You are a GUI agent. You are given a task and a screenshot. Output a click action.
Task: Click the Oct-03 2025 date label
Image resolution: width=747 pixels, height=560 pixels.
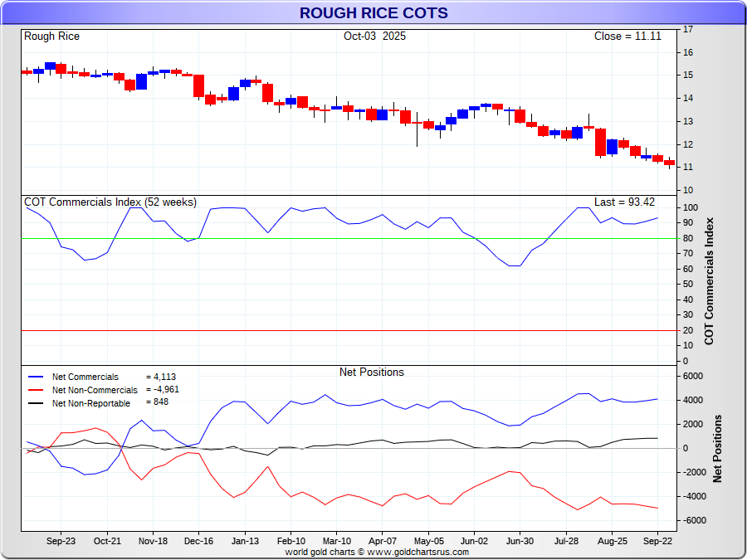coord(374,37)
